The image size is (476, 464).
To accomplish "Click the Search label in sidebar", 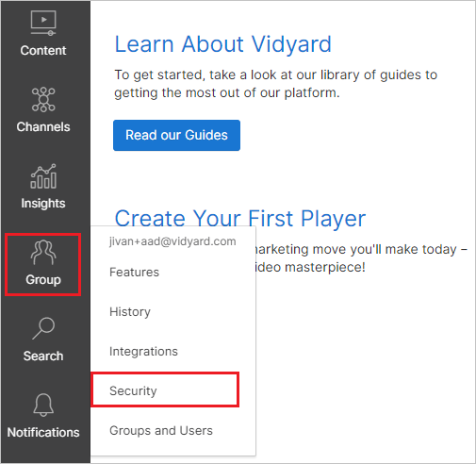I will pos(43,356).
